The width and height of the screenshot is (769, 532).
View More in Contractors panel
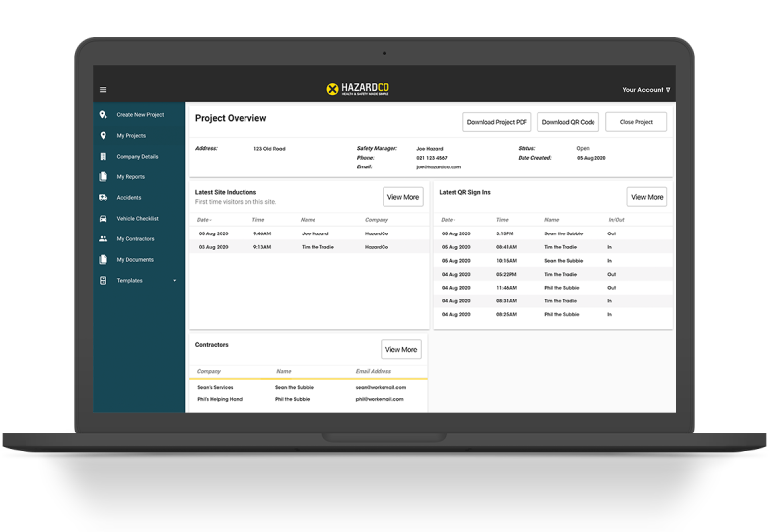click(x=401, y=349)
